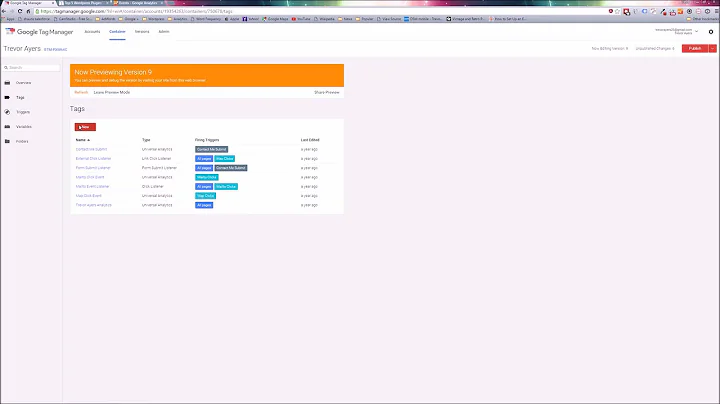Open the AdWords bookmarks folder
This screenshot has width=720, height=404.
106,19
